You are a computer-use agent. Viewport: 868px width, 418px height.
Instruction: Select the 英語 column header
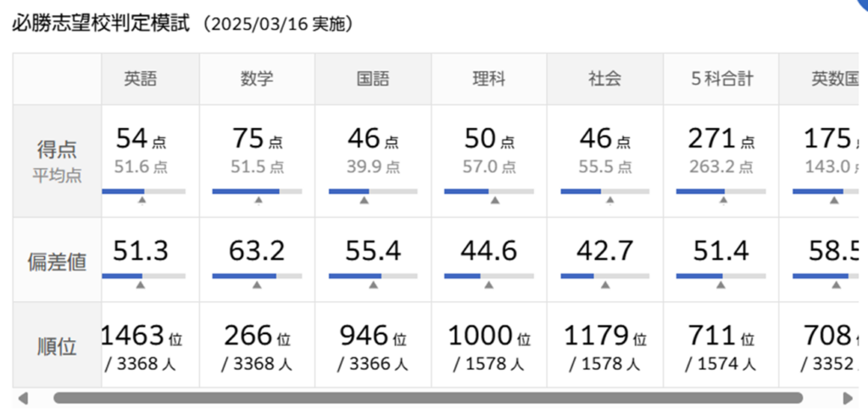pyautogui.click(x=141, y=79)
